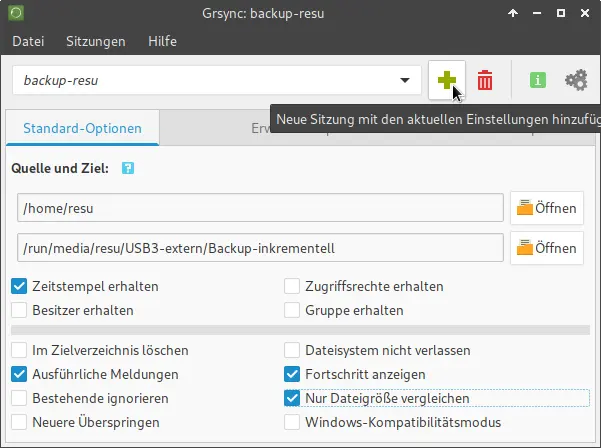The width and height of the screenshot is (601, 448).
Task: Open source folder browser for /home/resu
Action: tap(547, 208)
